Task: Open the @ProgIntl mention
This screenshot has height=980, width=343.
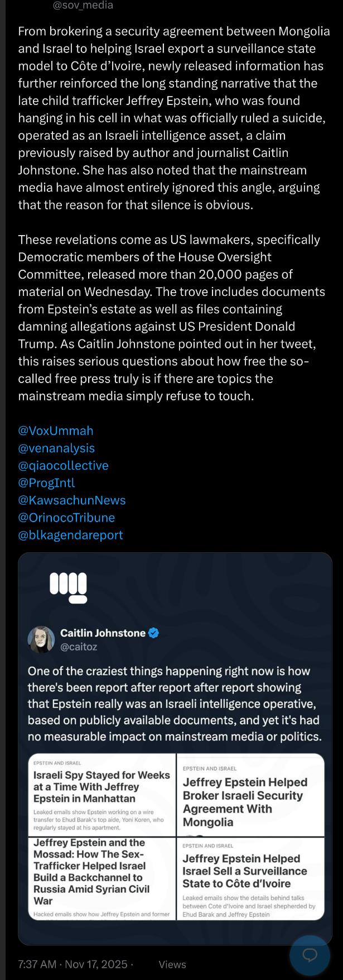Action: [46, 482]
